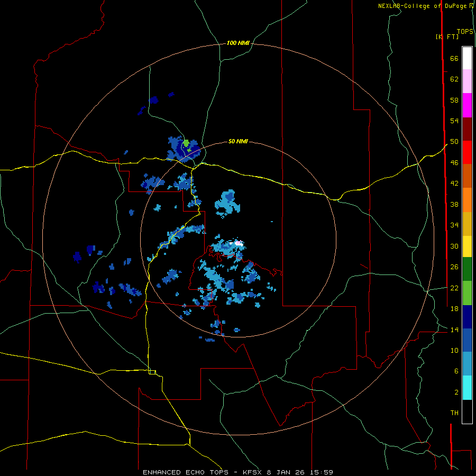This screenshot has width=476, height=476.
Task: Select the 100 NMI range ring label
Action: click(x=238, y=43)
